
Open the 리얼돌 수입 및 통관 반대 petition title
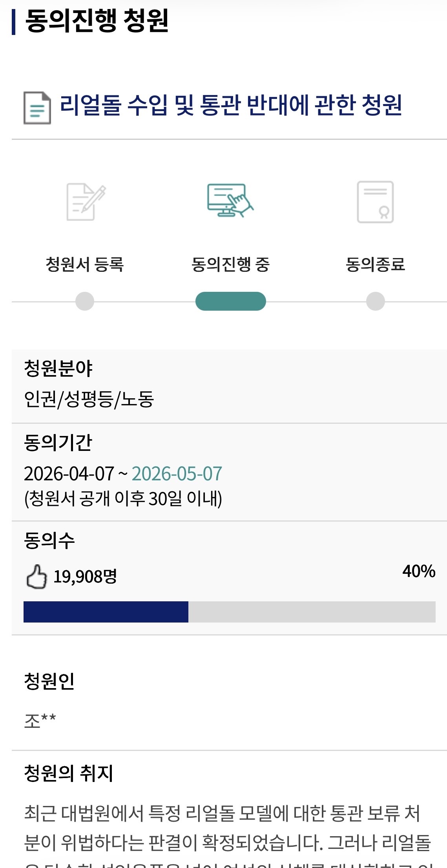point(231,105)
